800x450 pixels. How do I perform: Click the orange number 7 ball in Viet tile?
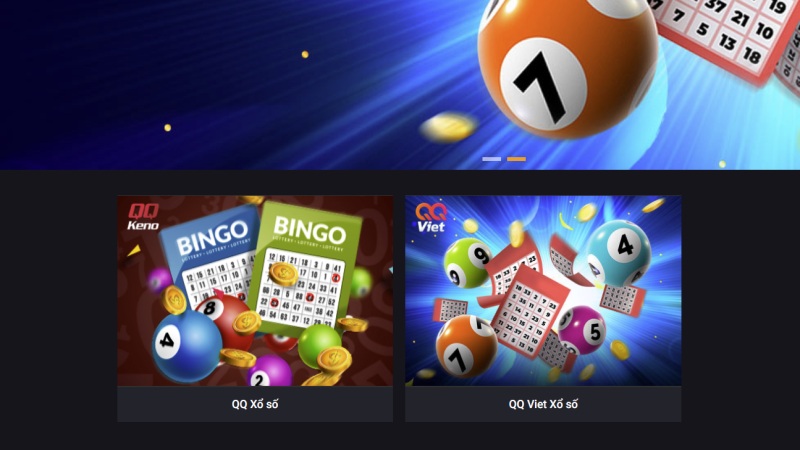click(466, 347)
